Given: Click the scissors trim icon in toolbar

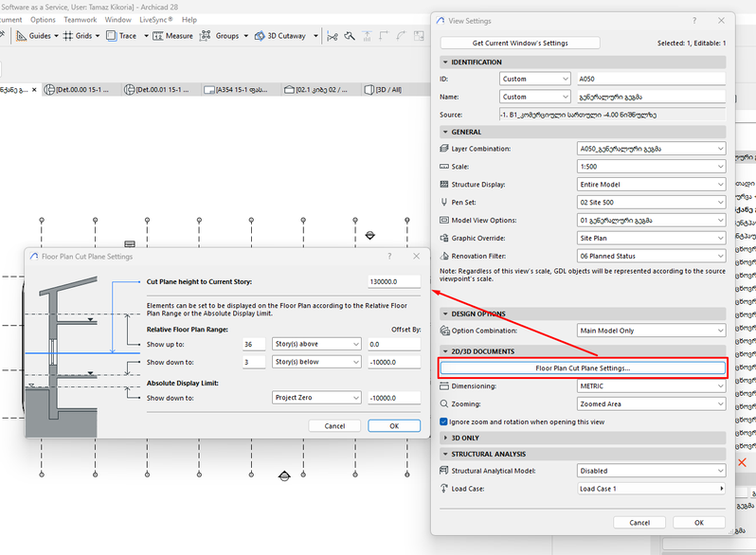Looking at the screenshot, I should coord(333,36).
